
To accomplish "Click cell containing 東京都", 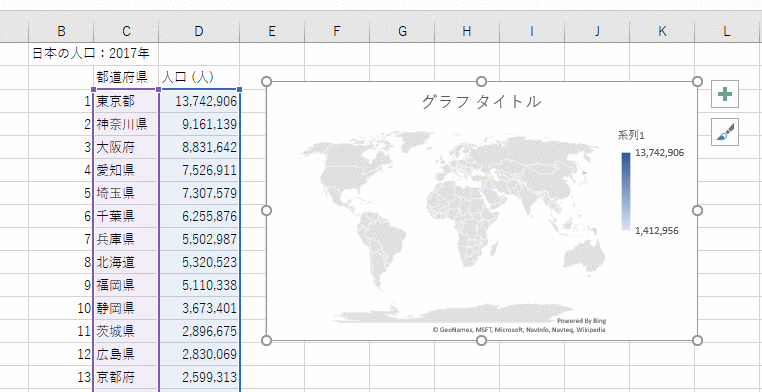I will (x=126, y=102).
